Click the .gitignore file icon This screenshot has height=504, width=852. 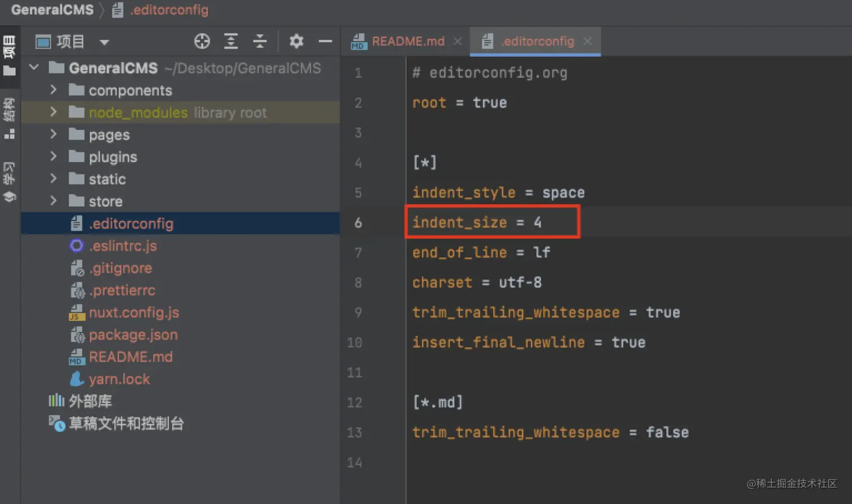77,268
